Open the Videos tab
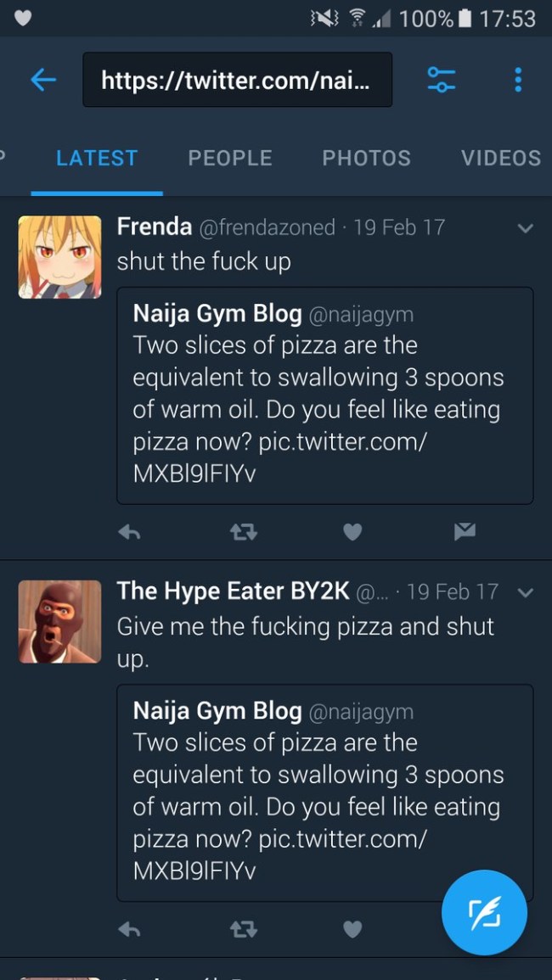Image resolution: width=552 pixels, height=980 pixels. (x=500, y=159)
